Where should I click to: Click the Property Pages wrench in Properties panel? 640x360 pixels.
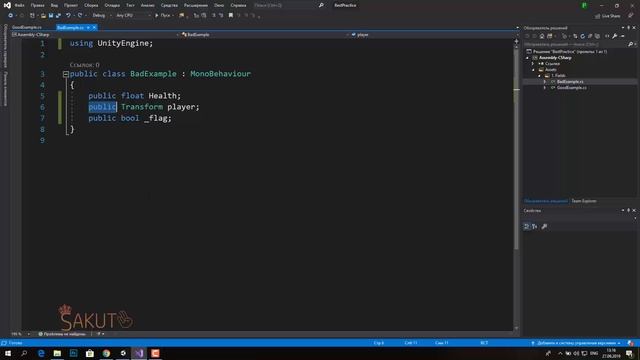click(x=544, y=227)
